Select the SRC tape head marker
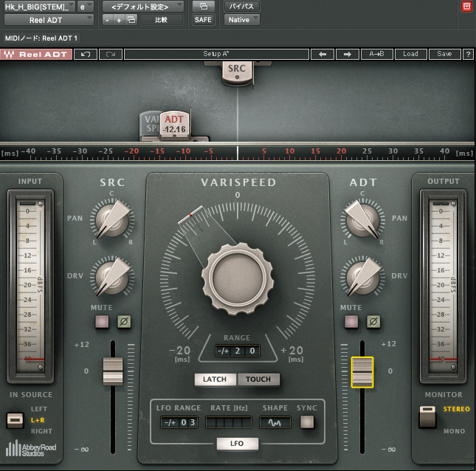The height and width of the screenshot is (471, 476). pyautogui.click(x=237, y=72)
